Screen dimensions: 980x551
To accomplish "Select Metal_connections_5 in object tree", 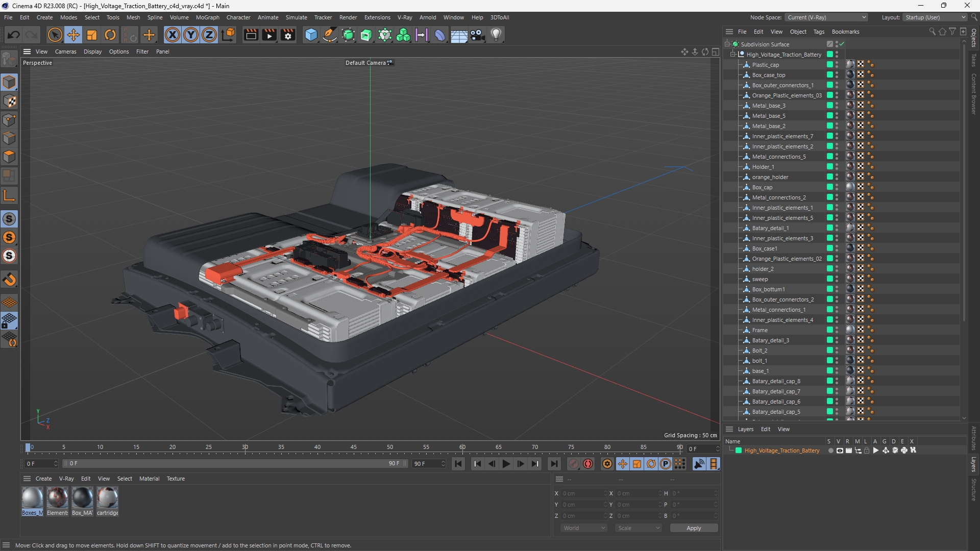I will (x=779, y=157).
